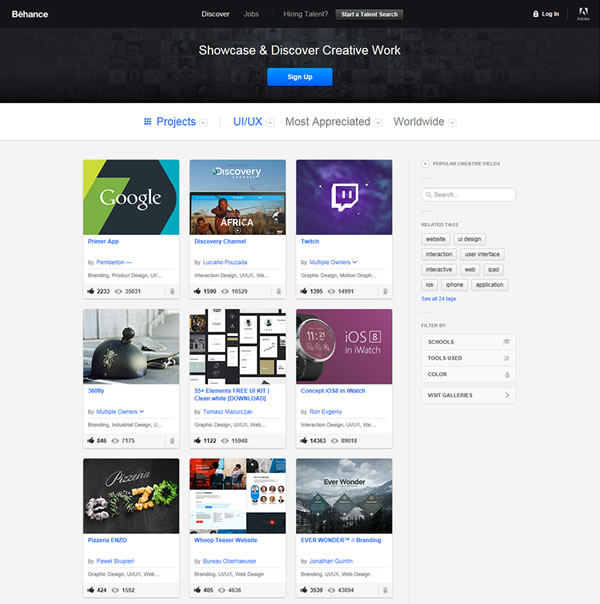Open the Adobe logo icon
This screenshot has width=600, height=604.
tap(583, 13)
